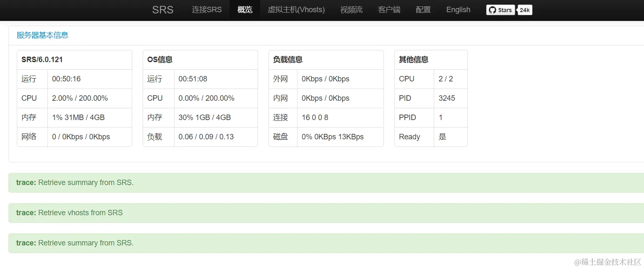Open the 24k star count link

[525, 10]
